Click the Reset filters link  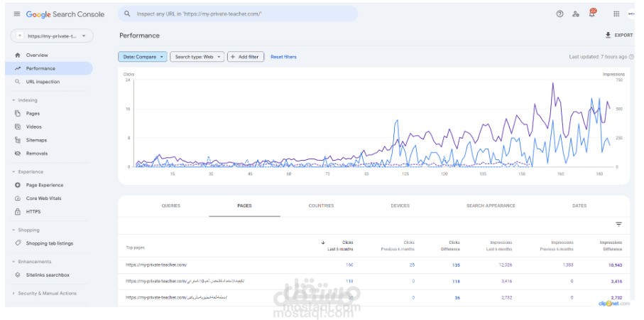[x=283, y=57]
